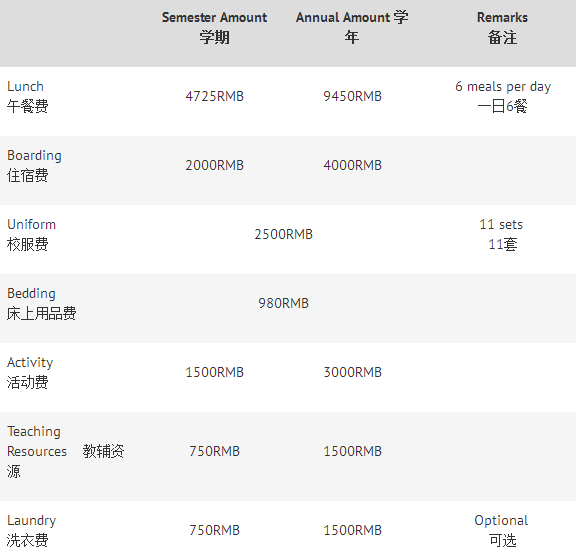Click the Annual Amount column header
Screen dimensions: 576x559
(352, 28)
